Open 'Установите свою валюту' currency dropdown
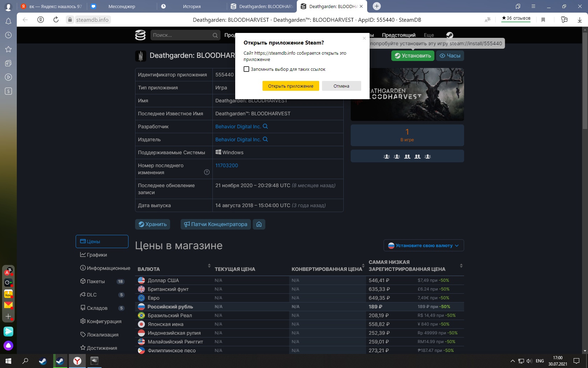This screenshot has height=368, width=588. tap(424, 246)
